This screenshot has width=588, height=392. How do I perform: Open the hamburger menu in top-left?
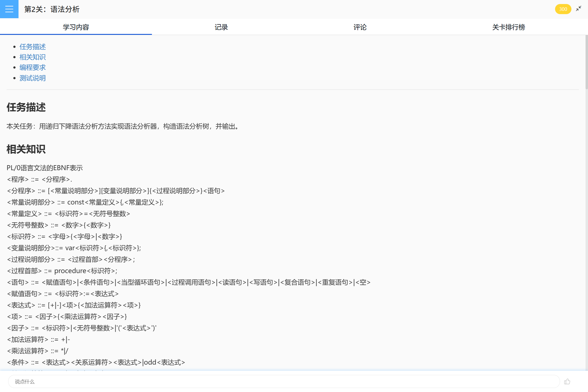point(9,9)
